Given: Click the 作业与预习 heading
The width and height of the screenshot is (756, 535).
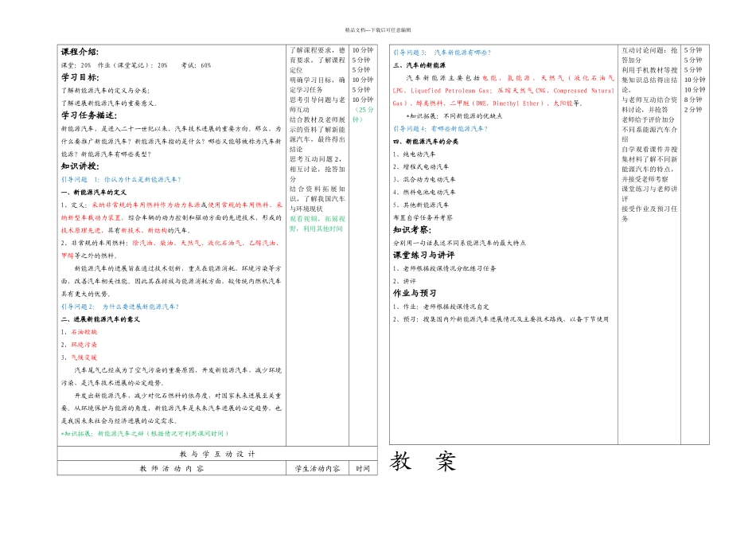Looking at the screenshot, I should tap(416, 293).
